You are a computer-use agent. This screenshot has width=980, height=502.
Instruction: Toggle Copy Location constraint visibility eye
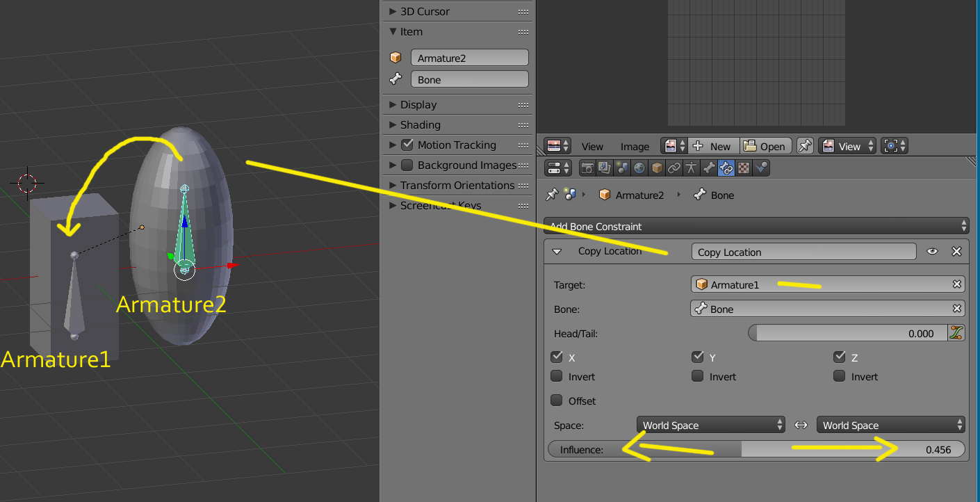click(x=933, y=252)
